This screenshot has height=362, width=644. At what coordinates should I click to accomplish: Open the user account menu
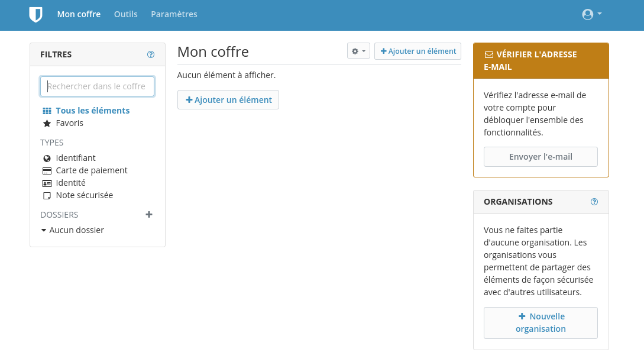[591, 14]
